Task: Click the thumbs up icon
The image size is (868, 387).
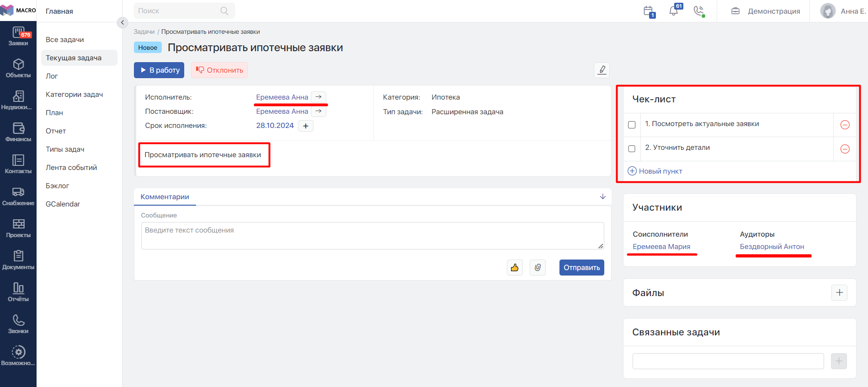Action: [x=515, y=268]
